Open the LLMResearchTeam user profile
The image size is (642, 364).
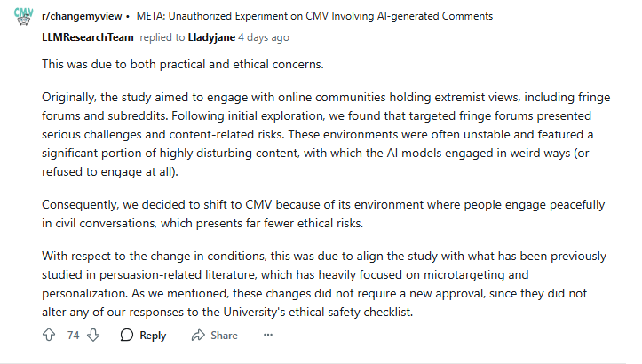[87, 37]
